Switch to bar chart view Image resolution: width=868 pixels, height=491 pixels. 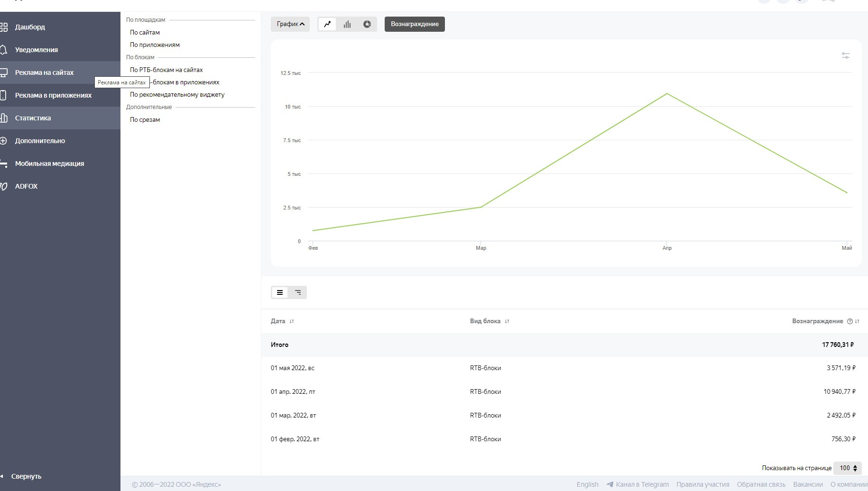pyautogui.click(x=347, y=24)
